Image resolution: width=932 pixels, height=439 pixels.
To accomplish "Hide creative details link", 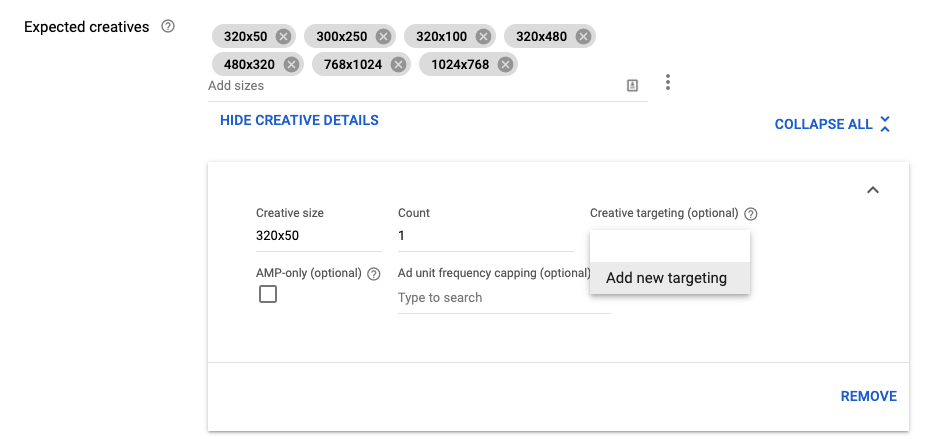I will (x=299, y=120).
